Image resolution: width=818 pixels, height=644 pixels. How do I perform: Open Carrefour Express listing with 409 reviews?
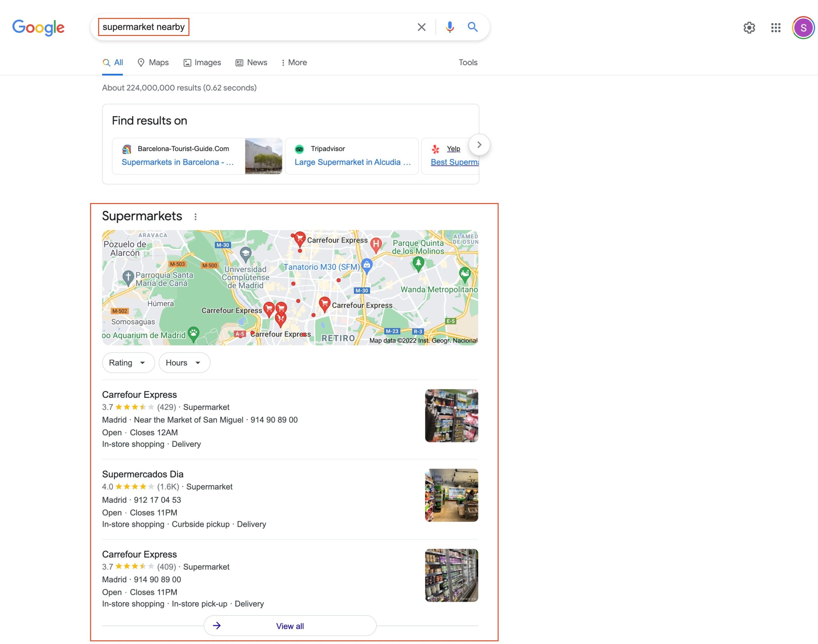[x=139, y=554]
